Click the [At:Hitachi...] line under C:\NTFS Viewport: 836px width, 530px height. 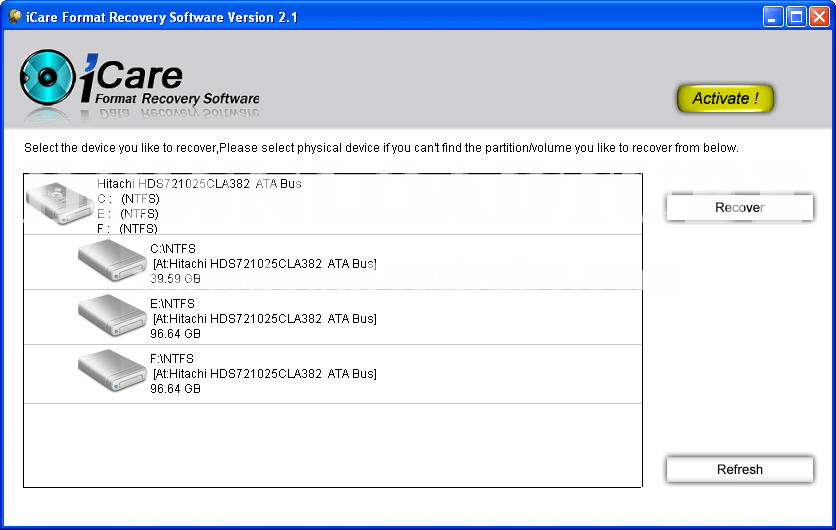264,263
